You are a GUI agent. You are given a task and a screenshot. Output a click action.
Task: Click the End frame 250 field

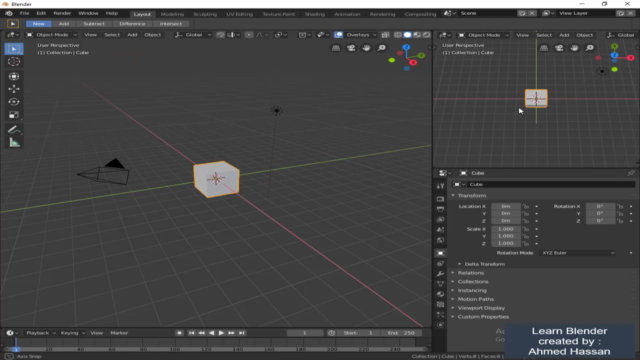click(x=401, y=333)
